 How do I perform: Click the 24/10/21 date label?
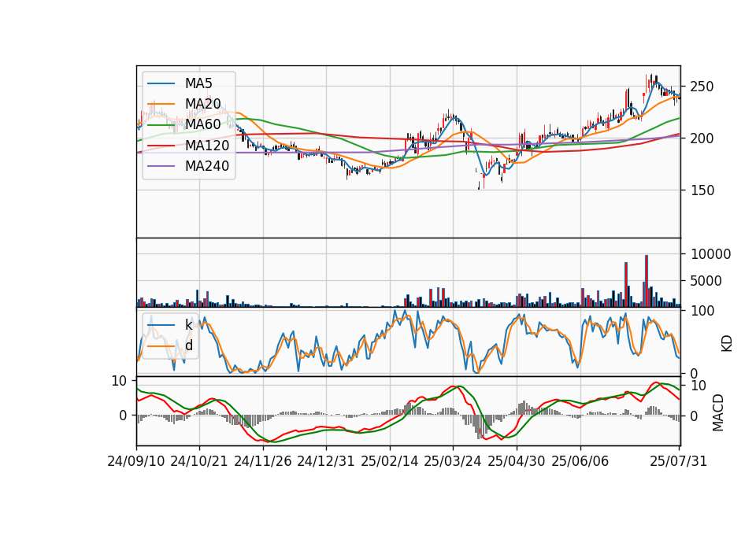(x=199, y=461)
